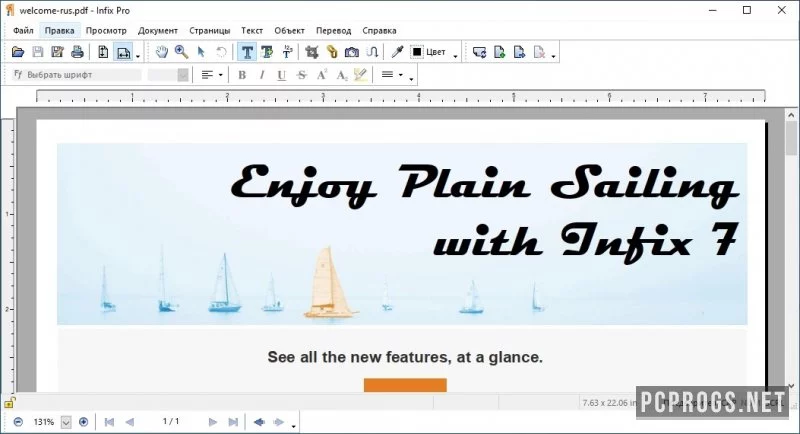
Task: Open the Цвет colour button
Action: point(429,52)
